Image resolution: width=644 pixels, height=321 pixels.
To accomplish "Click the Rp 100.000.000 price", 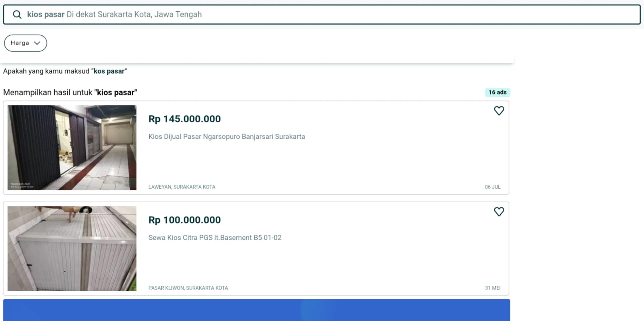I will 184,220.
